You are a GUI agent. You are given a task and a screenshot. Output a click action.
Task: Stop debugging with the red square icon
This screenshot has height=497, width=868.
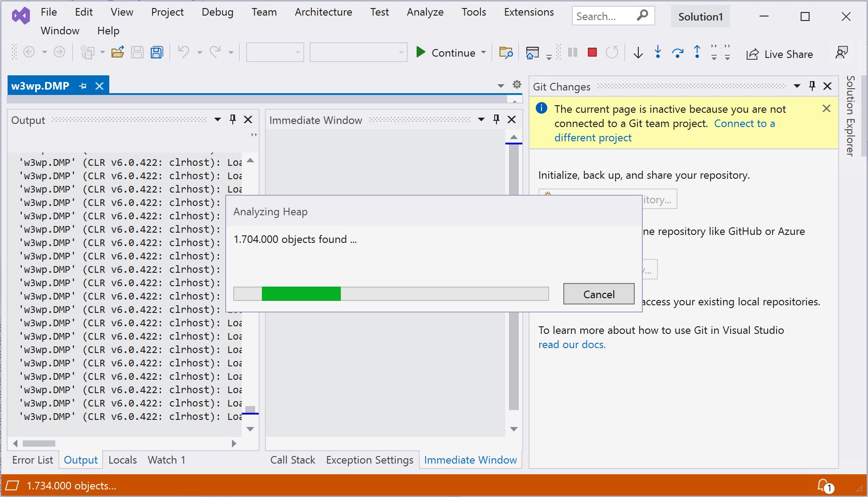click(x=592, y=53)
